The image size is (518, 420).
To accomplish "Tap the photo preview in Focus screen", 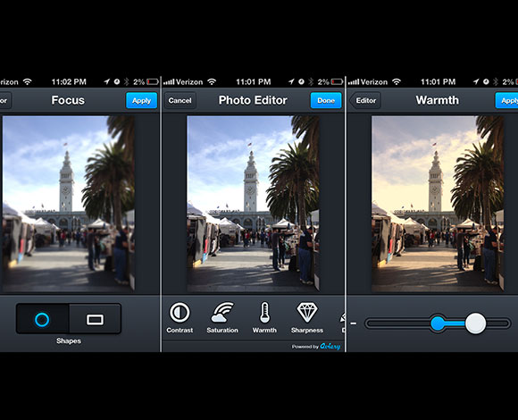I will pyautogui.click(x=69, y=204).
